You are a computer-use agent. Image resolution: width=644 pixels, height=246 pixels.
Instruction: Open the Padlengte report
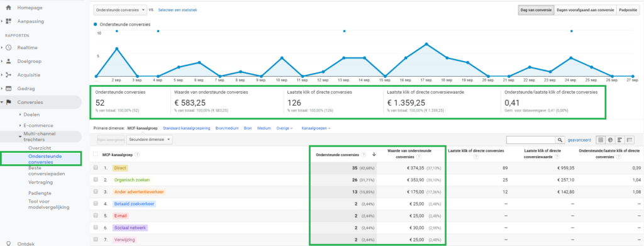click(x=40, y=193)
